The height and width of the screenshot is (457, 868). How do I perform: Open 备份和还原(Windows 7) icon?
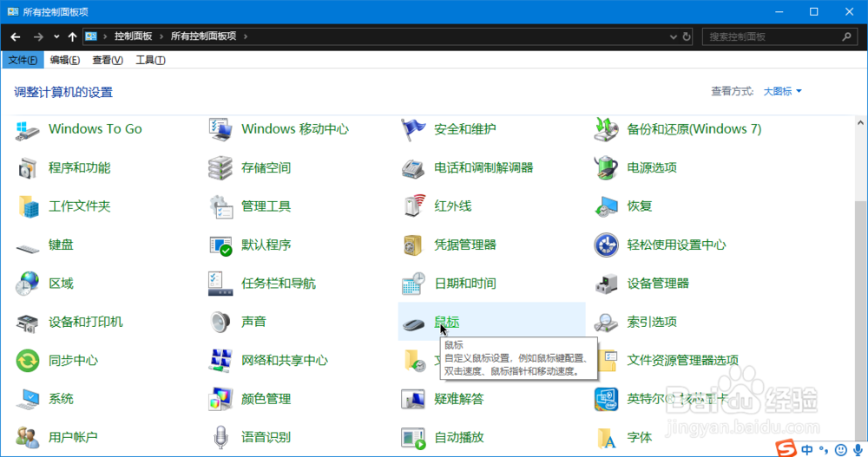tap(606, 130)
